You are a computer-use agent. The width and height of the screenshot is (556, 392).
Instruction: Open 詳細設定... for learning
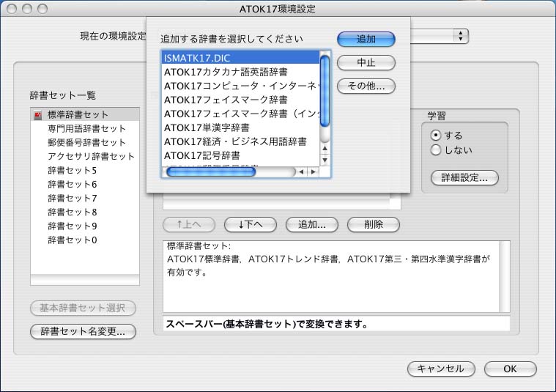click(x=464, y=177)
